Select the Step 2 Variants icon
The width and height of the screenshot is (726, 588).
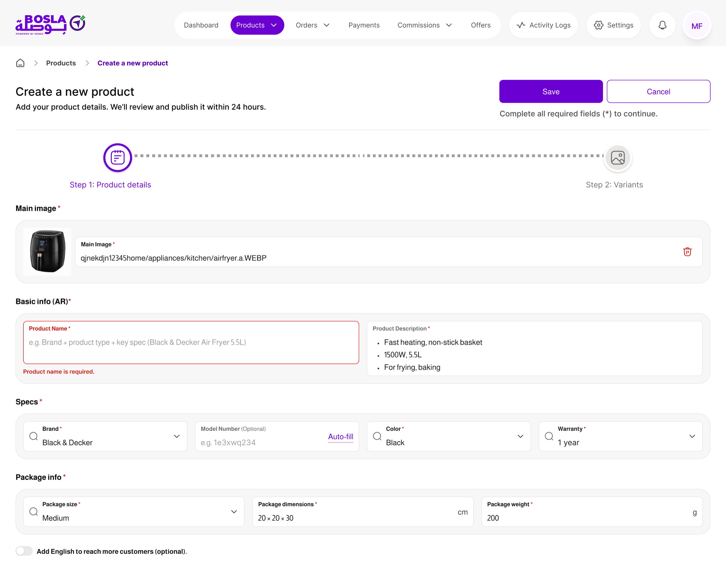click(618, 158)
